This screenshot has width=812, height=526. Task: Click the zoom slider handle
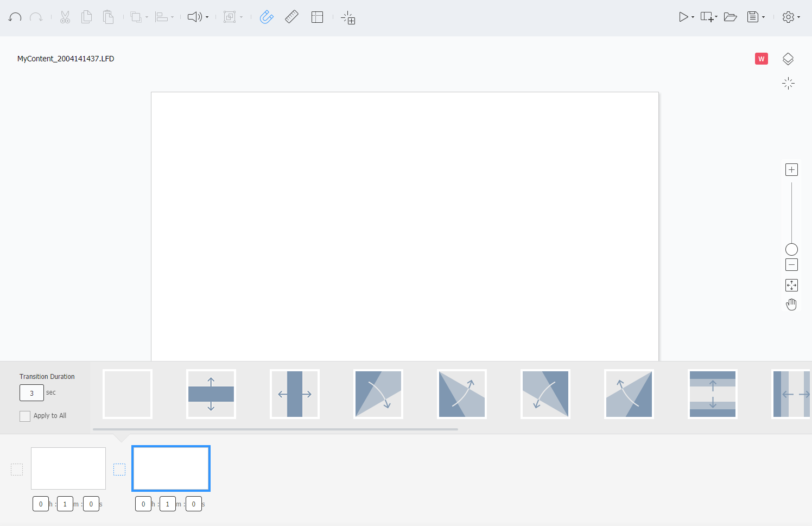[791, 250]
